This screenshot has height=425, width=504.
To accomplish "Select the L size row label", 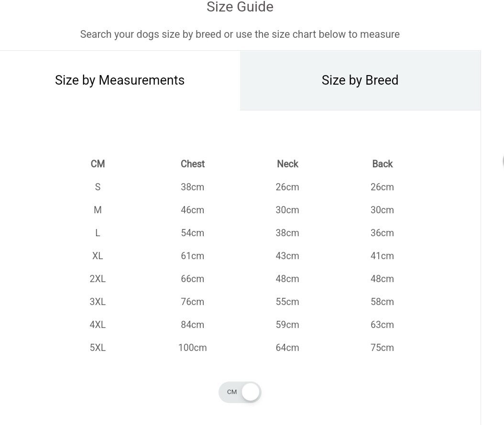I will (x=98, y=233).
